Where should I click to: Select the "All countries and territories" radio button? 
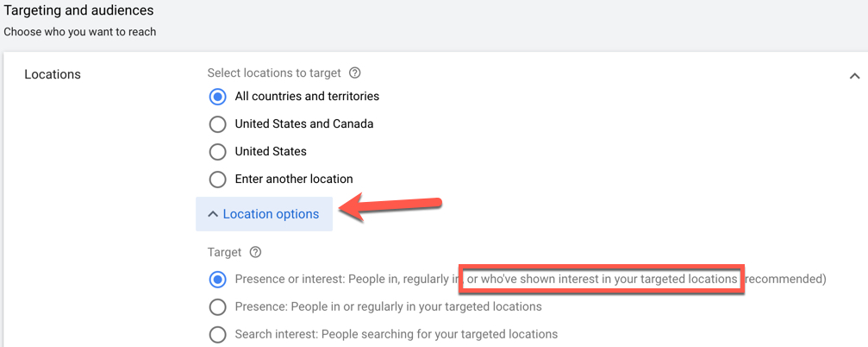(218, 97)
